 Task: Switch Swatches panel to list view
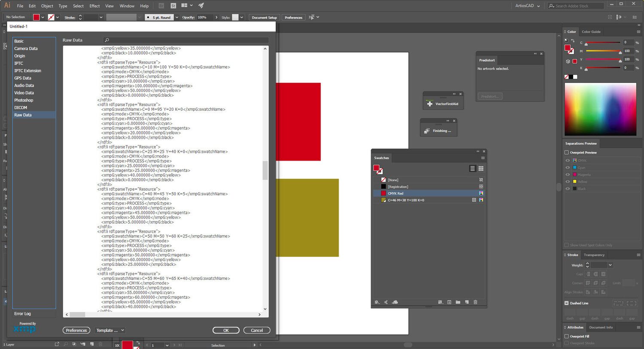[473, 169]
